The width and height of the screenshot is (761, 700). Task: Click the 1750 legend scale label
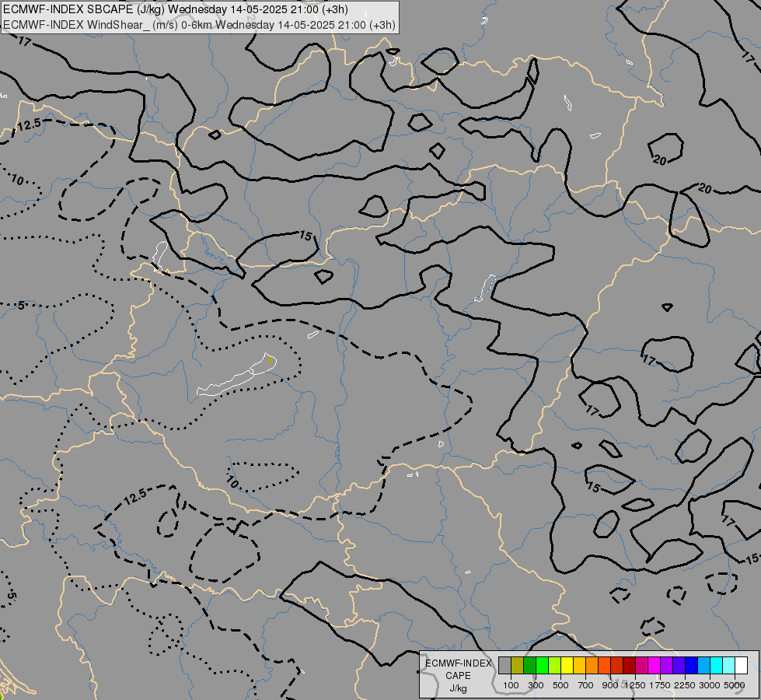pyautogui.click(x=660, y=685)
